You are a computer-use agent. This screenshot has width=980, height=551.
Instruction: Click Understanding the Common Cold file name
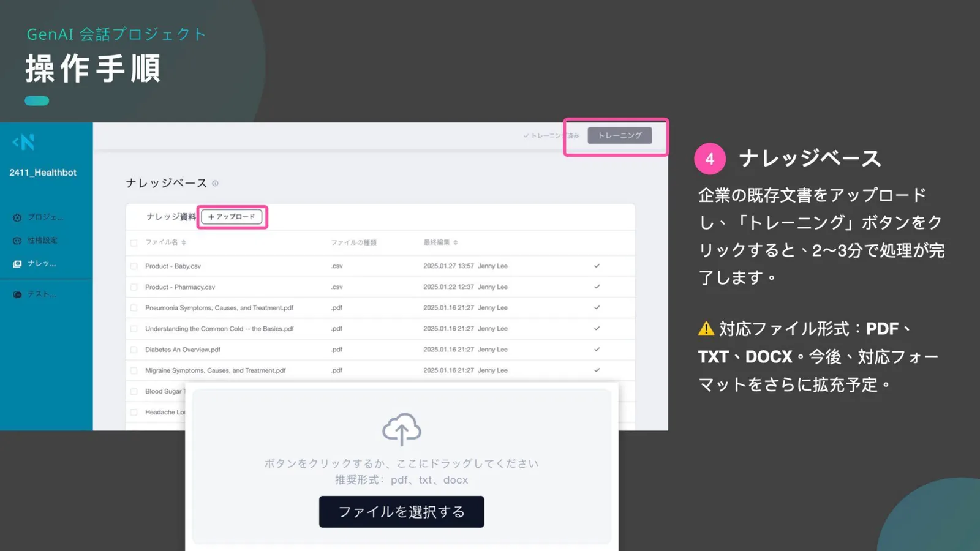[219, 329]
